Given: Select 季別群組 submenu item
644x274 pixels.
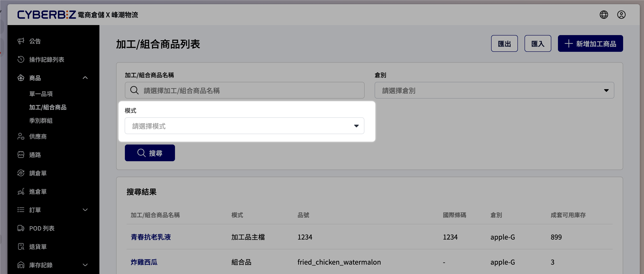Looking at the screenshot, I should (x=41, y=121).
